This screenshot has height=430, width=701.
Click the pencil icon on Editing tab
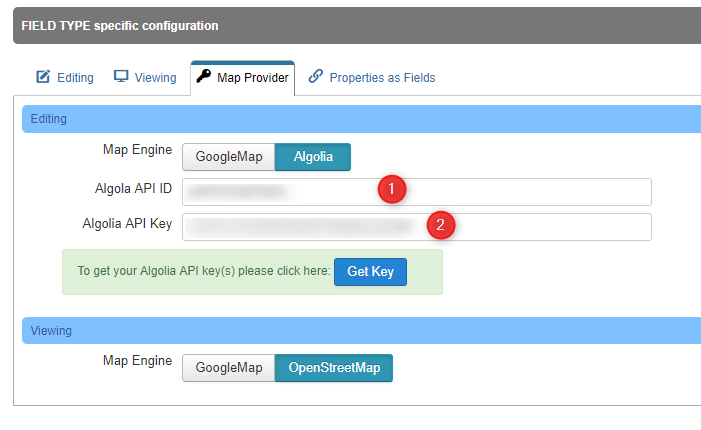43,77
